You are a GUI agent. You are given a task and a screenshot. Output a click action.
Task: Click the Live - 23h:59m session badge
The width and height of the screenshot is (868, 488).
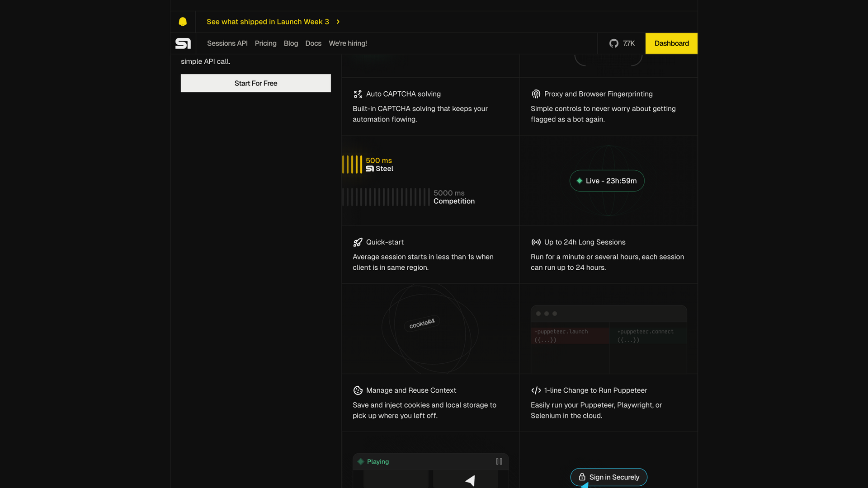(607, 181)
